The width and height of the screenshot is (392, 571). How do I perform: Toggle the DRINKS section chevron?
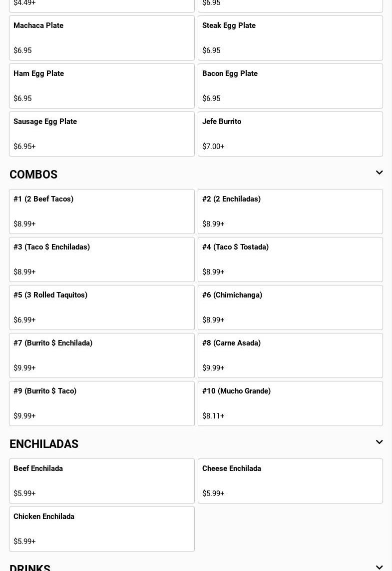tap(379, 567)
